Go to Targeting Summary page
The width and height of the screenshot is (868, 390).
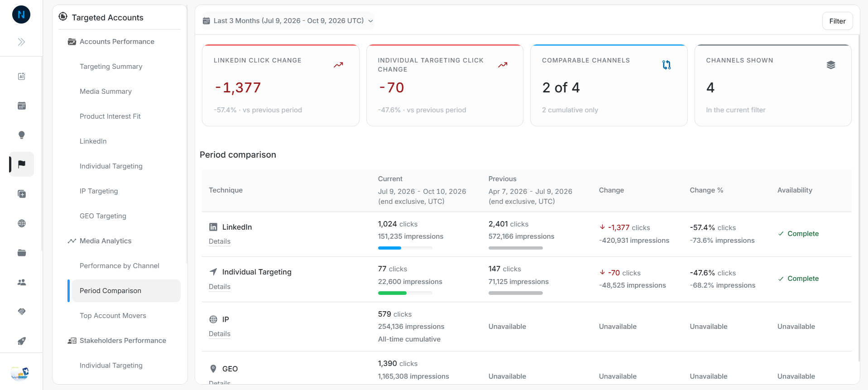pos(111,67)
